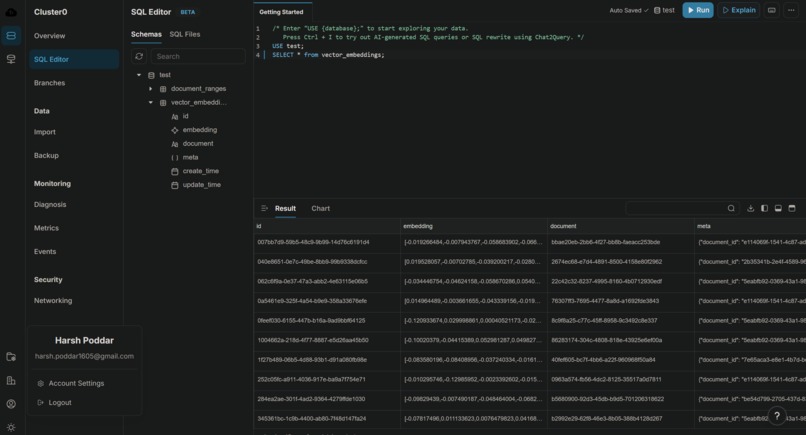Image resolution: width=806 pixels, height=435 pixels.
Task: Select SQL Editor in the sidebar
Action: [74, 59]
